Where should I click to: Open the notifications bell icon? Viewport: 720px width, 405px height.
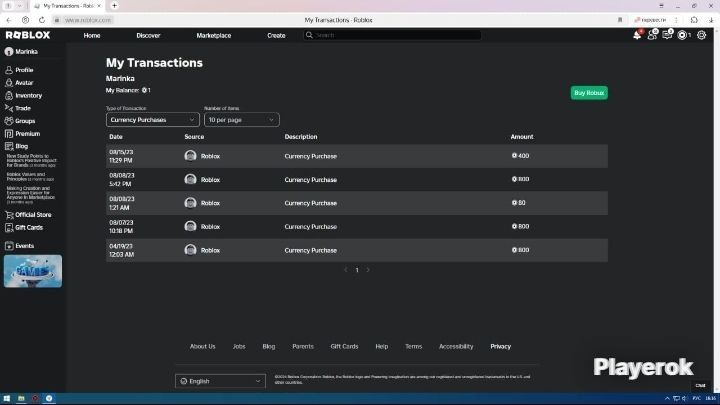click(637, 35)
